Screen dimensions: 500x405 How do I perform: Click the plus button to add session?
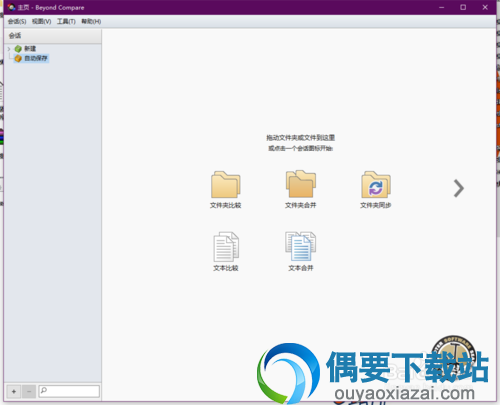14,391
